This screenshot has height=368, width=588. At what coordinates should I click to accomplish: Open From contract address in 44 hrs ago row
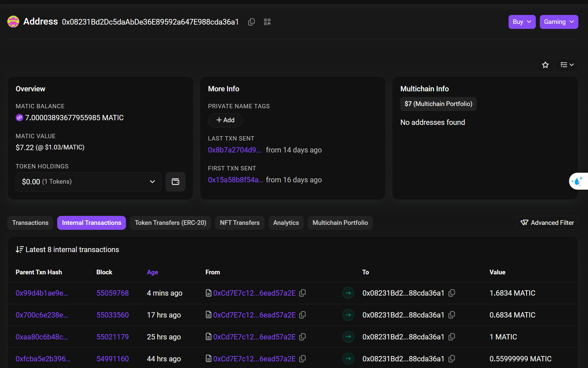[x=254, y=359]
